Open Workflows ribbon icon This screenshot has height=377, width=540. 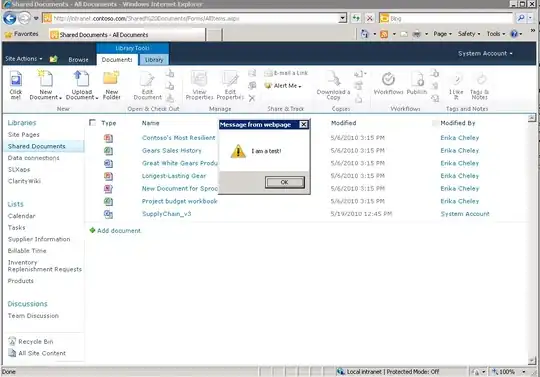pos(388,83)
